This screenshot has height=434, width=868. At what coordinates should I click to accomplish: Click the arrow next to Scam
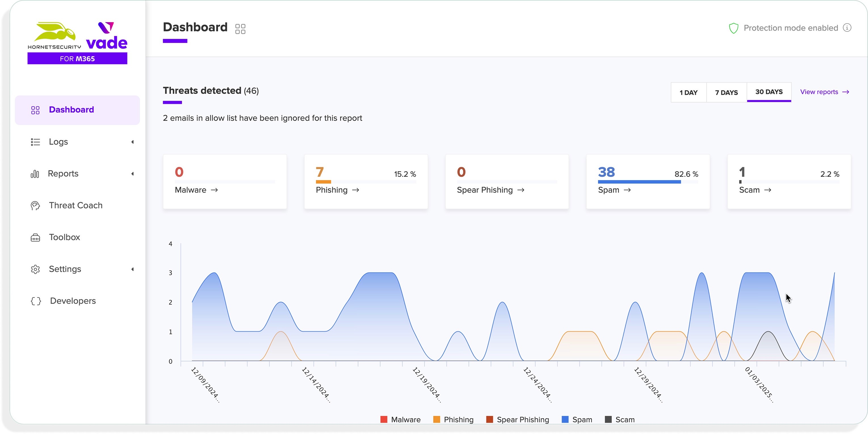click(x=768, y=190)
